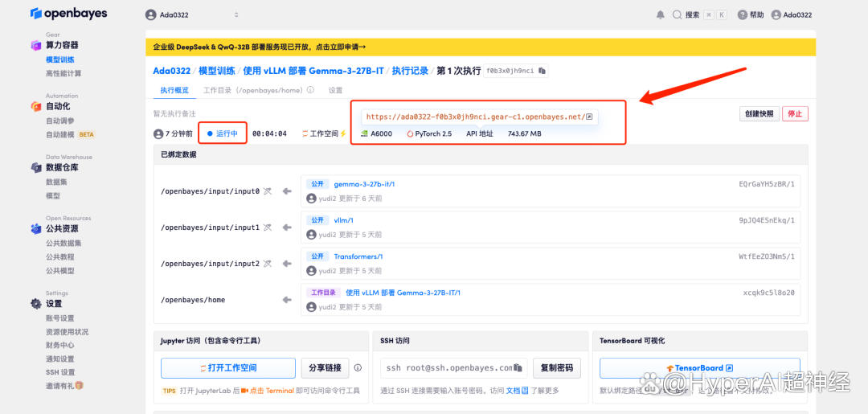Click the yellow DeepSeek & QwQ-32B banner
Image resolution: width=868 pixels, height=414 pixels.
[x=481, y=47]
